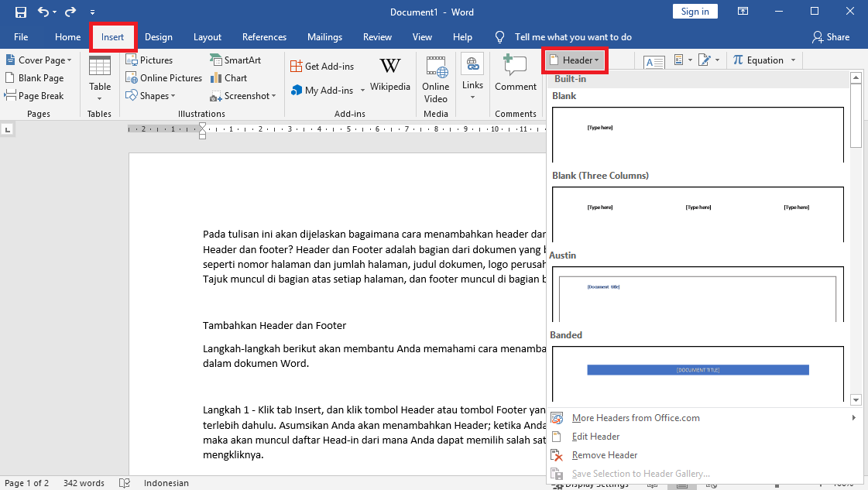
Task: Open the Screenshot dropdown
Action: click(x=242, y=96)
